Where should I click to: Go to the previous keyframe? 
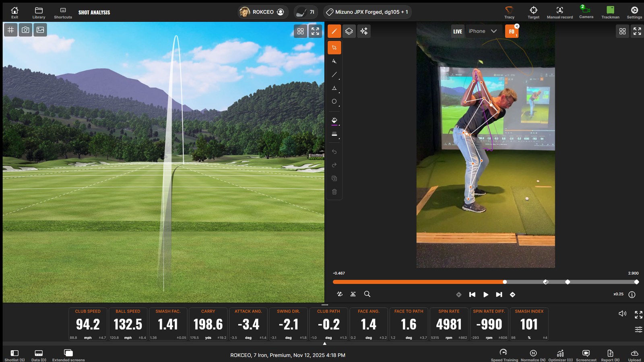459,294
